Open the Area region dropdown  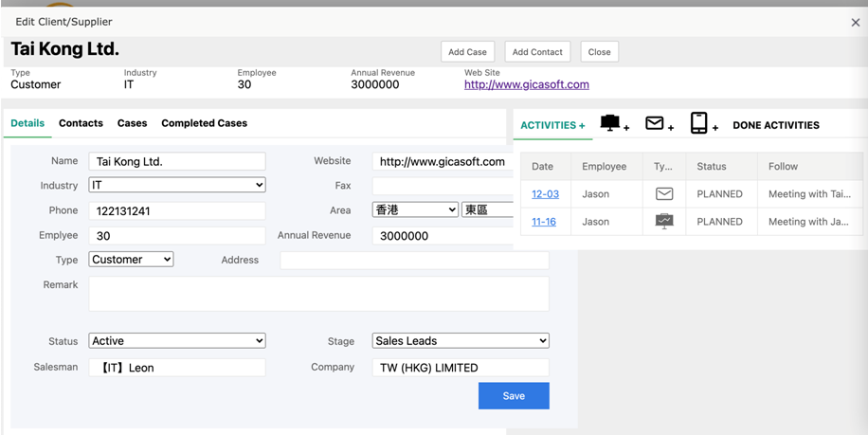pos(415,210)
